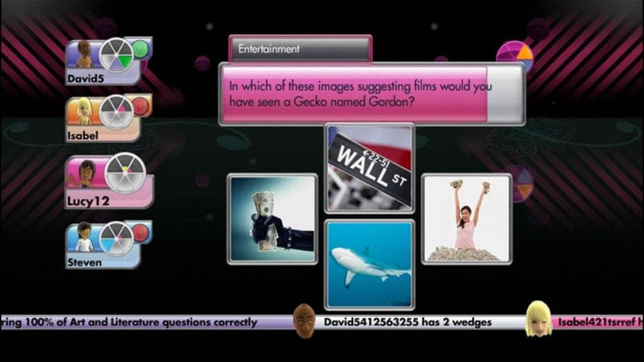Toggle the red status dot beside Isabel

pyautogui.click(x=140, y=106)
